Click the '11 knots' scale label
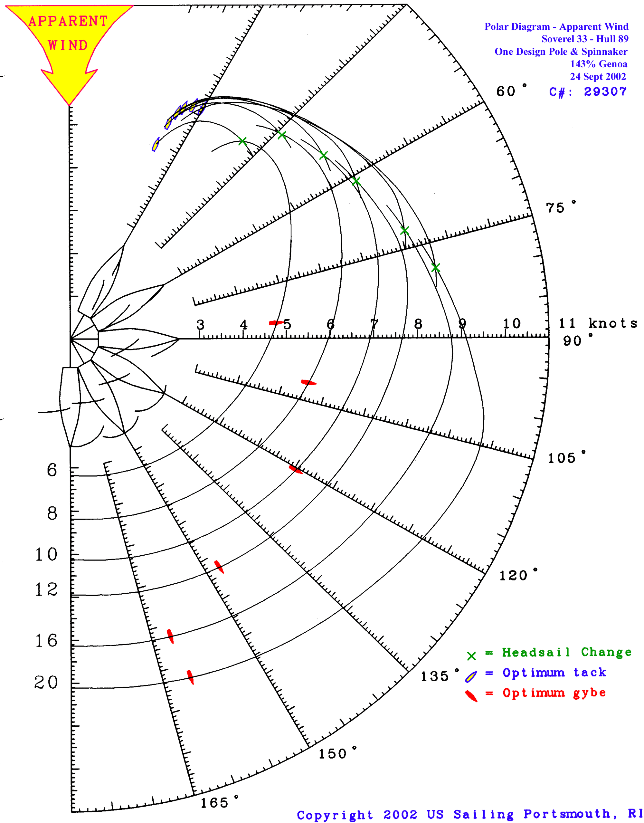This screenshot has height=823, width=644. pos(598,323)
